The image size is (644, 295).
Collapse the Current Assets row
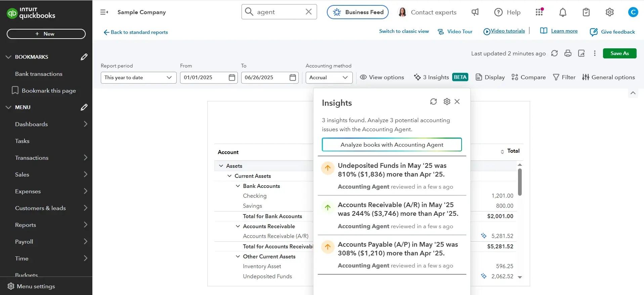pos(229,176)
